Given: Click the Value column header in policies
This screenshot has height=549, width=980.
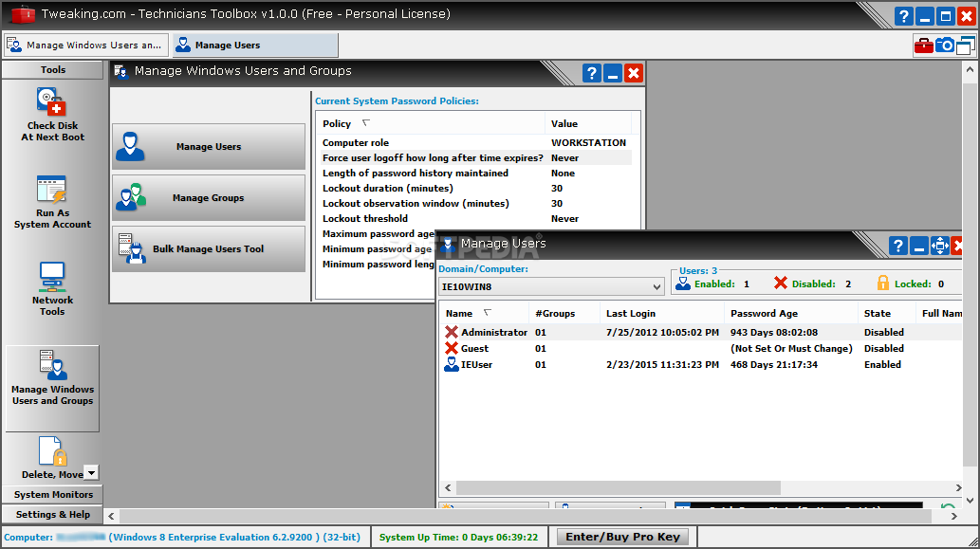Looking at the screenshot, I should (589, 123).
